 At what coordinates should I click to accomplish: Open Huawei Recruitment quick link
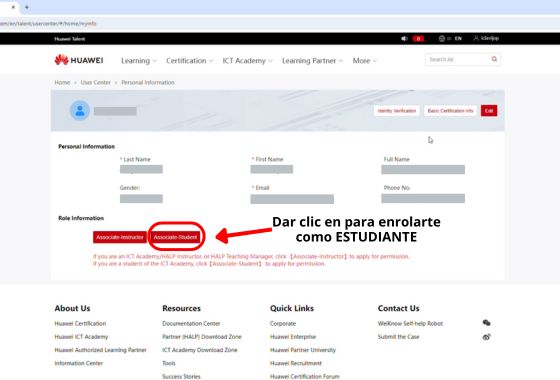coord(296,363)
